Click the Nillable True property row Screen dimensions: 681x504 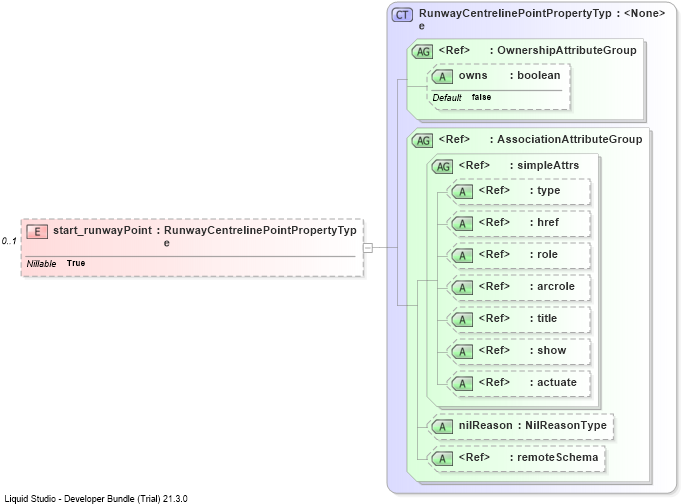click(x=56, y=263)
